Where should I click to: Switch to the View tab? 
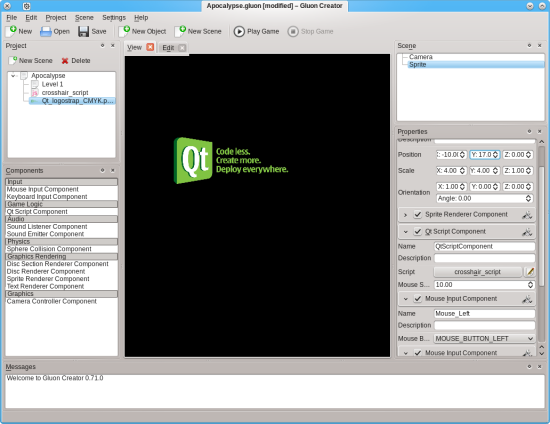[x=135, y=47]
